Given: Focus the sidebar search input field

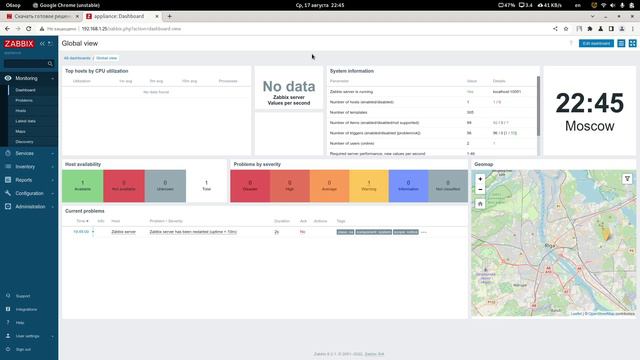Looking at the screenshot, I should (25, 64).
